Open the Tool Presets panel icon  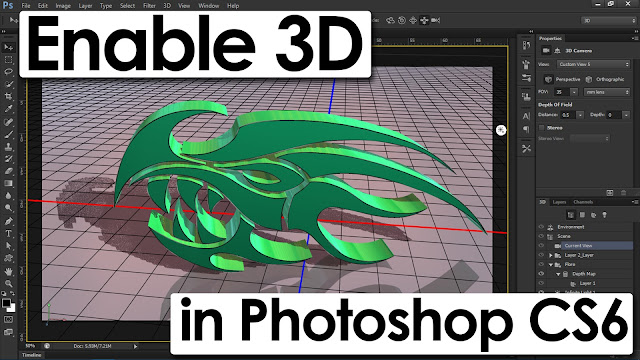526,149
